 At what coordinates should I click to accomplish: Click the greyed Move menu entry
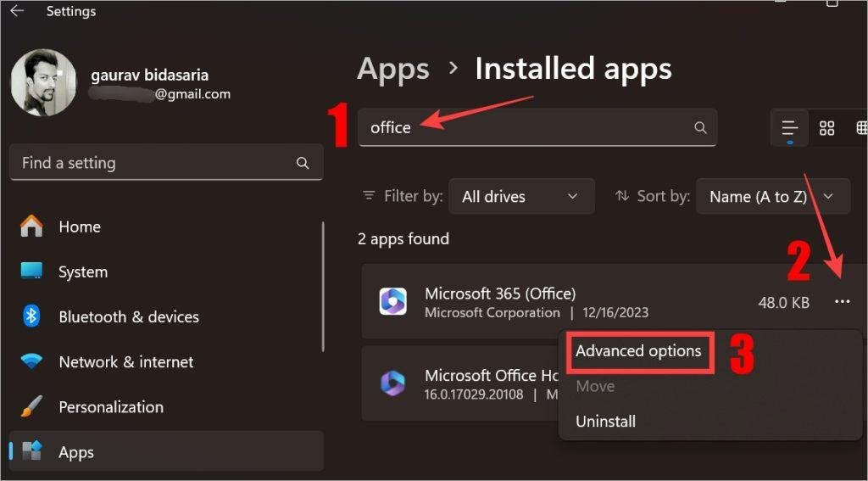click(x=595, y=386)
